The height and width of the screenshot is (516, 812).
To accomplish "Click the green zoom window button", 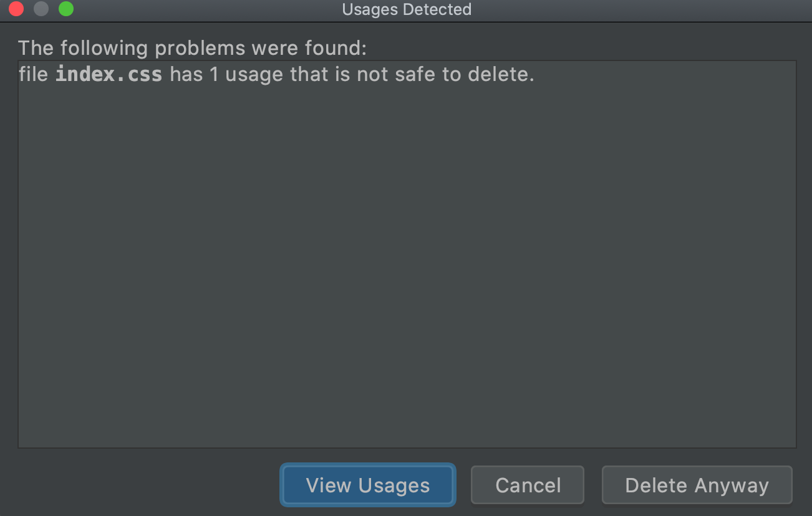I will pos(65,9).
